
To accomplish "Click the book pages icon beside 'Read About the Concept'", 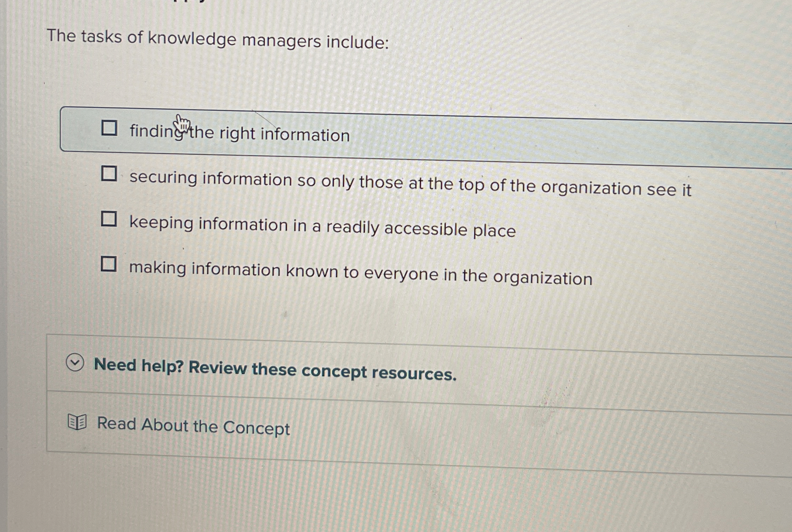I will [77, 423].
